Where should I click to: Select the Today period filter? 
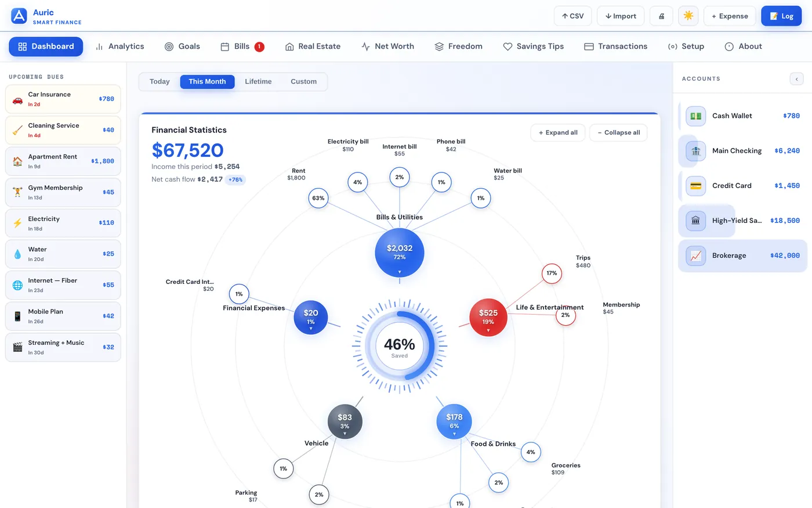click(159, 82)
